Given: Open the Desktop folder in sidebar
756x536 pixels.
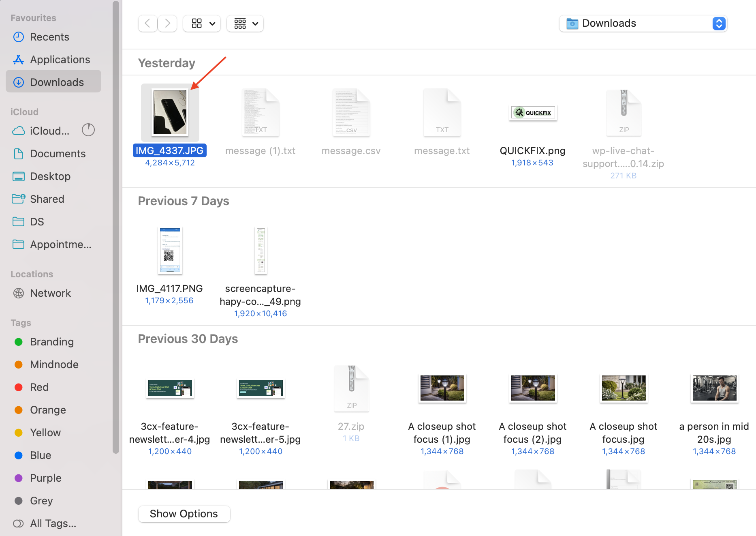Looking at the screenshot, I should click(50, 176).
